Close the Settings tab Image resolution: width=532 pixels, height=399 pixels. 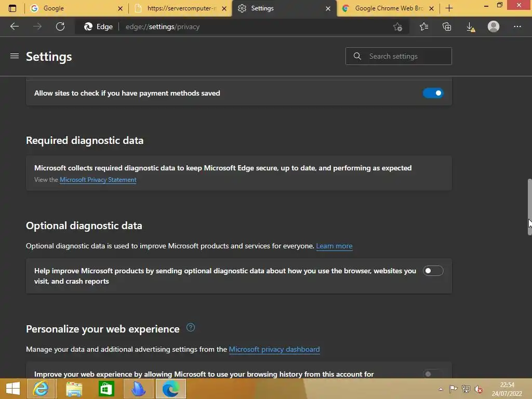[x=328, y=8]
